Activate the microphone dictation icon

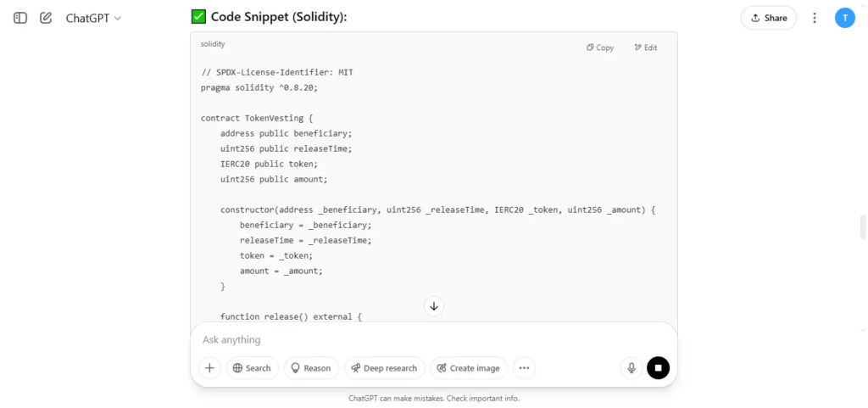point(631,368)
